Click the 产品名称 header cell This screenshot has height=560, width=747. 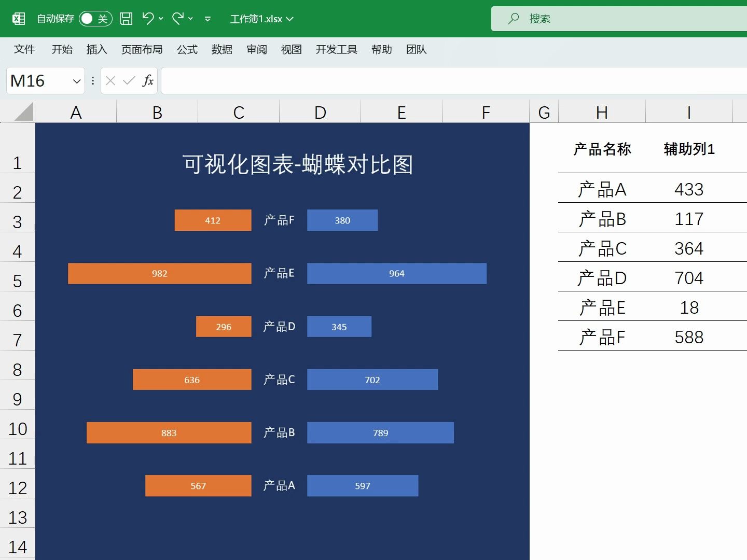click(x=602, y=149)
